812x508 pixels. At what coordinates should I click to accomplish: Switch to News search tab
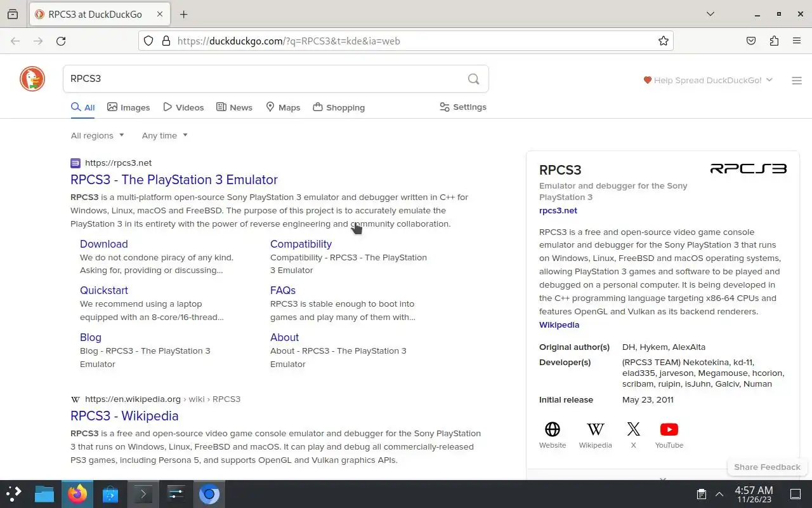234,107
